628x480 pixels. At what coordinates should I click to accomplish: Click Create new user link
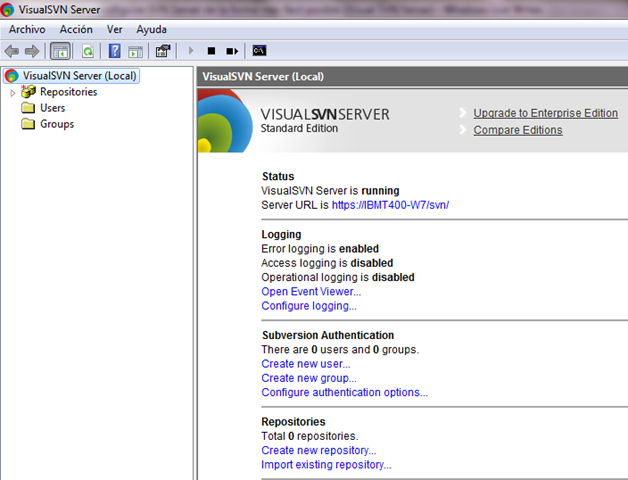pos(306,364)
